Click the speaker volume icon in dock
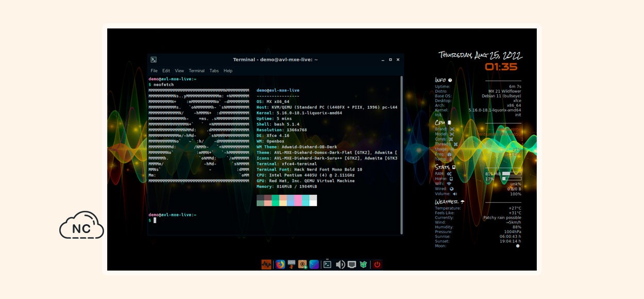This screenshot has height=299, width=644. point(340,264)
